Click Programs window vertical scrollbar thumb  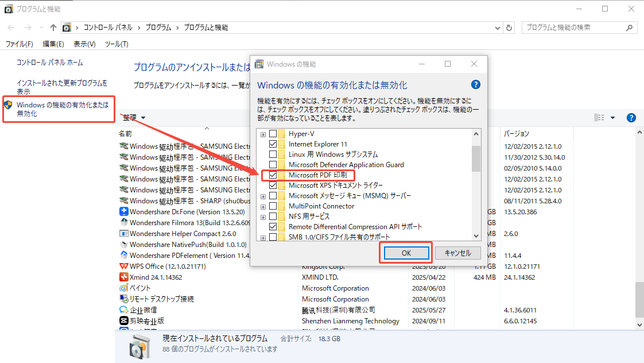(639, 300)
